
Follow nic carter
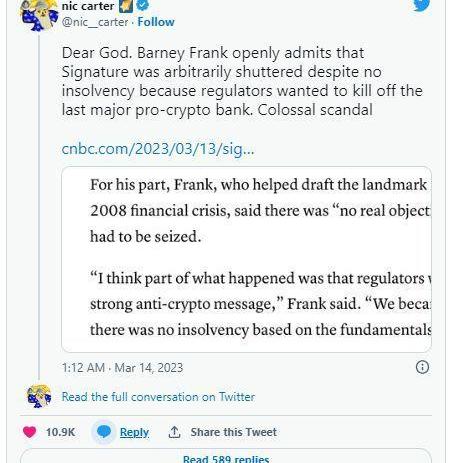(156, 22)
